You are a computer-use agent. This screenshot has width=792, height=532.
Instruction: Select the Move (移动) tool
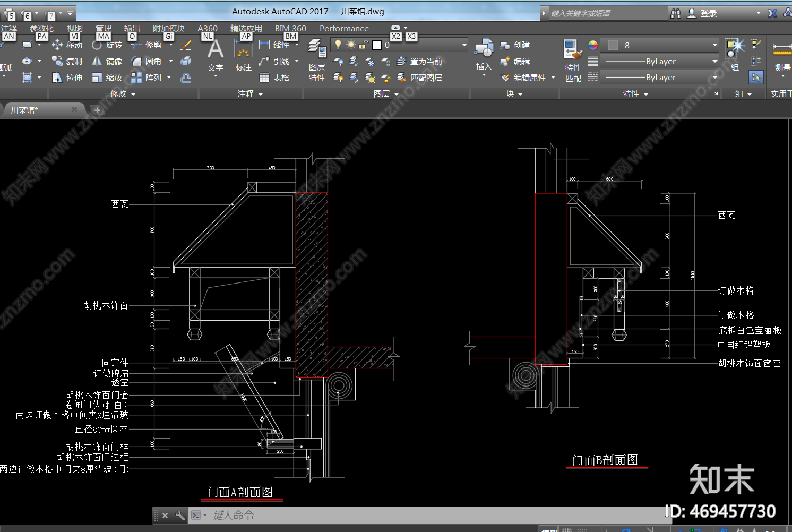coord(67,46)
